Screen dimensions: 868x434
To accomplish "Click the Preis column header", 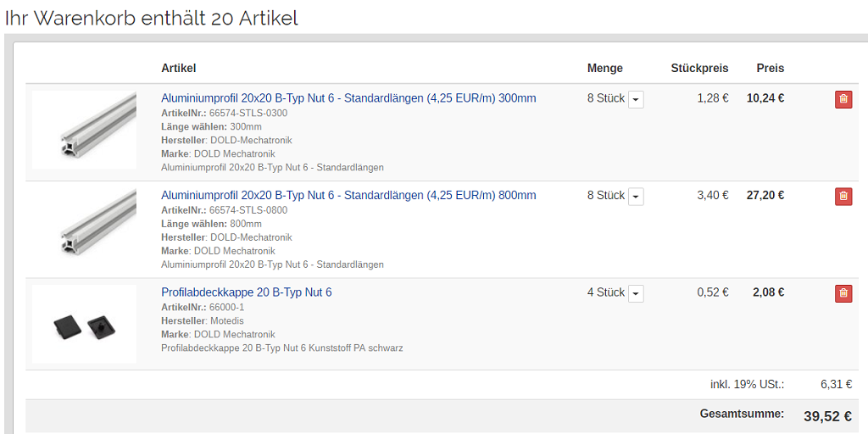I will 771,68.
